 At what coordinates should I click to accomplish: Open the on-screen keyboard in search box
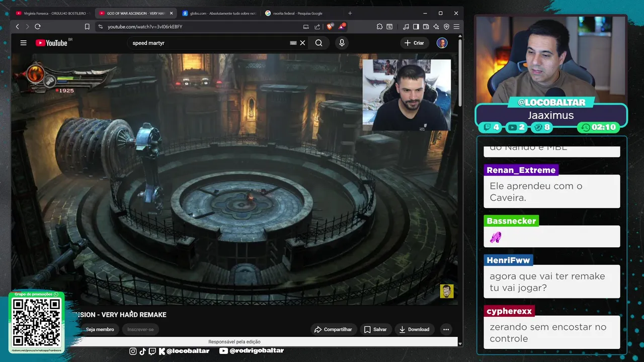(x=293, y=43)
